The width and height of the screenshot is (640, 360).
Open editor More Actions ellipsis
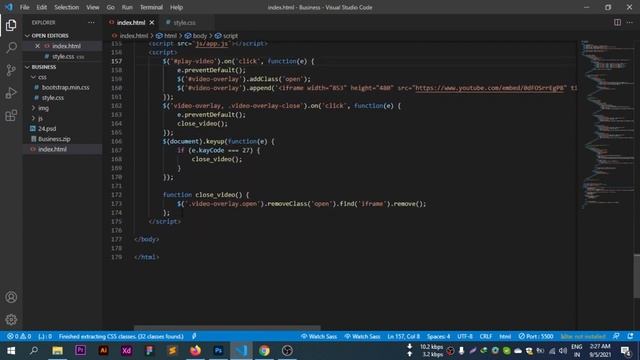630,22
